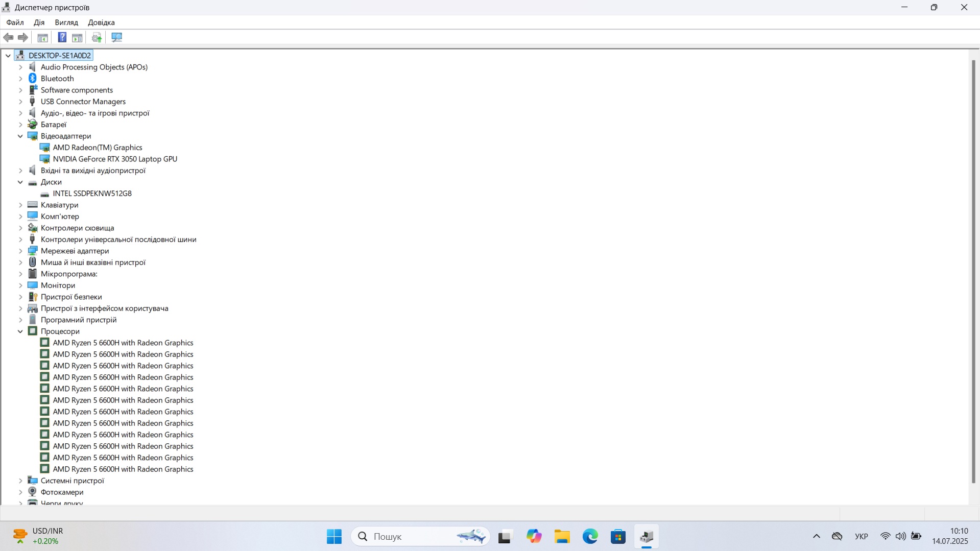This screenshot has width=980, height=551.
Task: Open the Файл menu
Action: click(x=15, y=22)
